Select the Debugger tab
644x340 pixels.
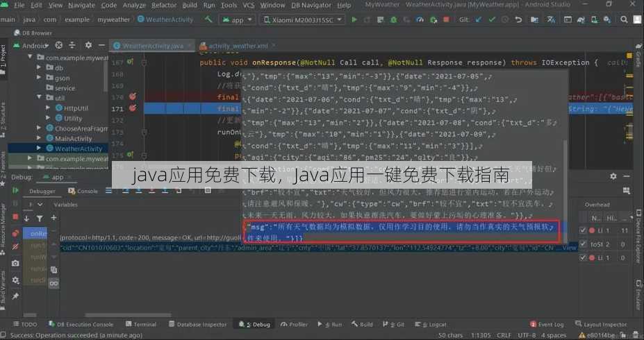click(x=42, y=191)
